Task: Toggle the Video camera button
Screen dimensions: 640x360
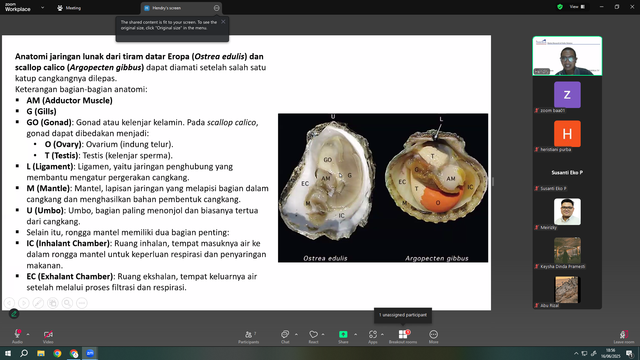Action: [x=48, y=336]
